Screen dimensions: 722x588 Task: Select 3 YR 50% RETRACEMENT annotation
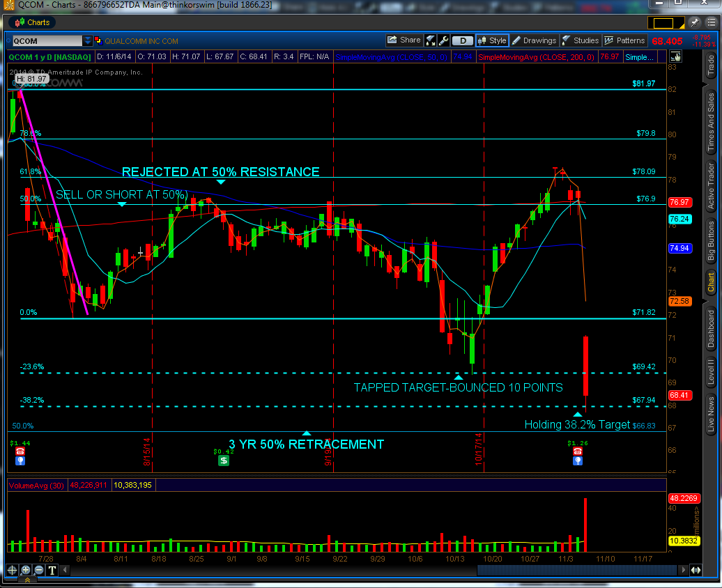306,444
